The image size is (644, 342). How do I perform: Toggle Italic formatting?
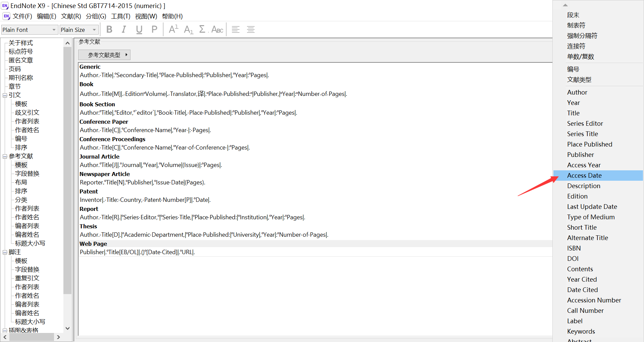[124, 30]
